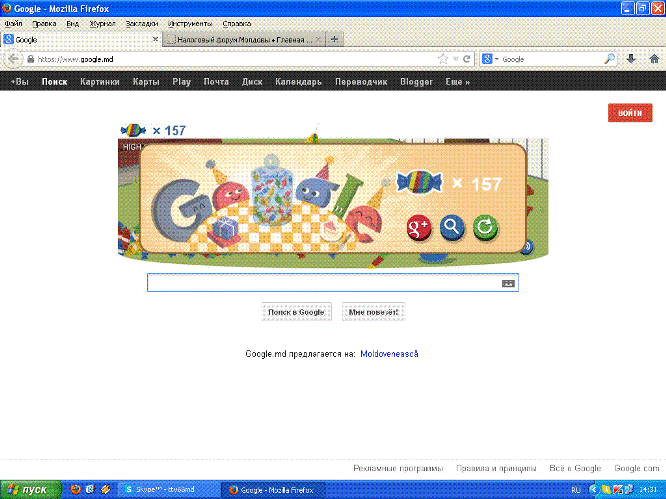Click the candy icon in the doodle scoreboard
666x499 pixels.
click(419, 182)
